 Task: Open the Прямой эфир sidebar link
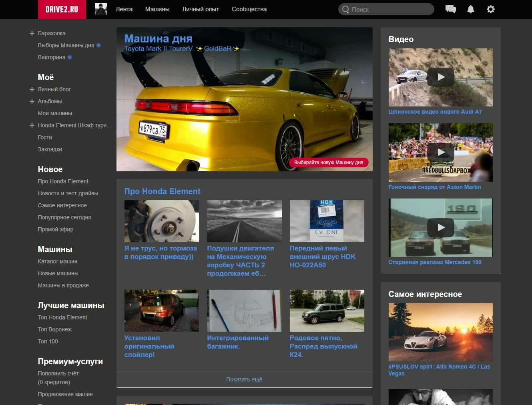coord(56,229)
